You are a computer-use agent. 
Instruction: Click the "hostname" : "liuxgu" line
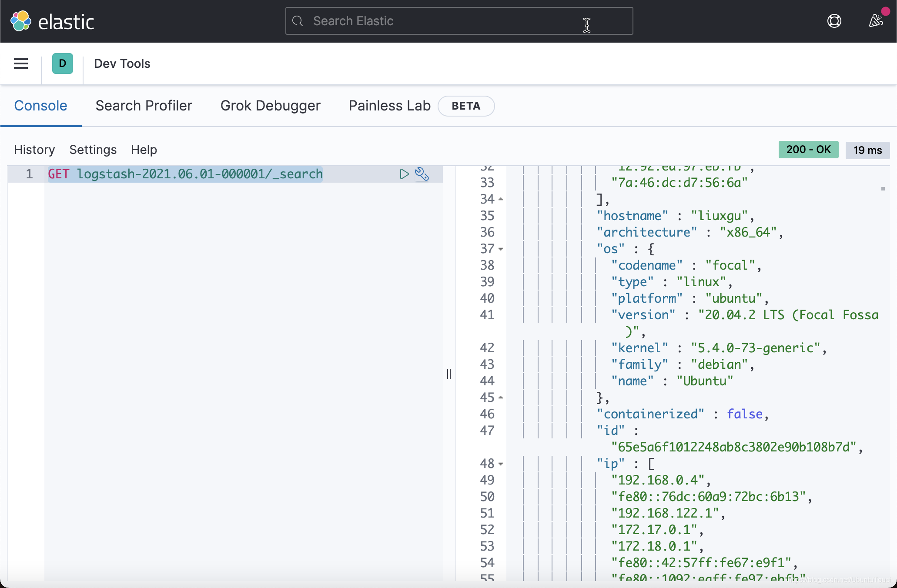point(676,216)
